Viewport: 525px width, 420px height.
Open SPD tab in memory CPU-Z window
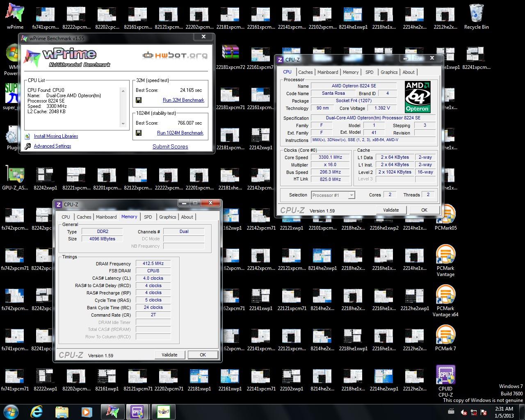pyautogui.click(x=148, y=217)
